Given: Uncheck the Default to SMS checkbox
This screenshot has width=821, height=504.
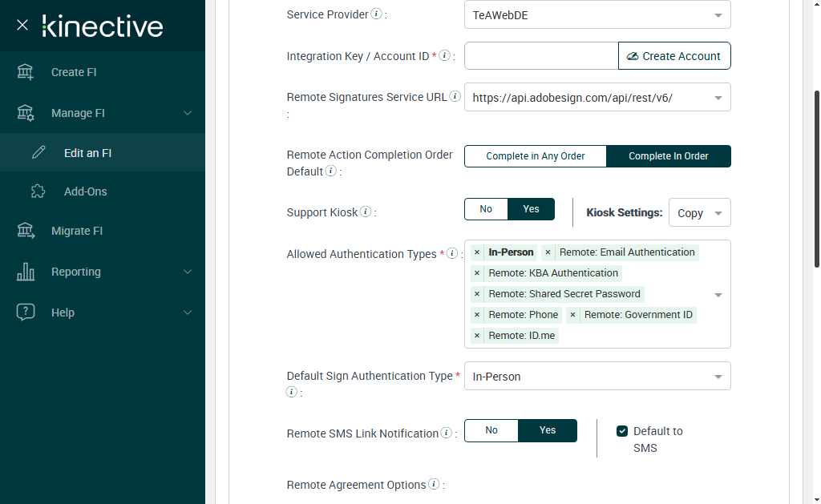Looking at the screenshot, I should point(622,431).
